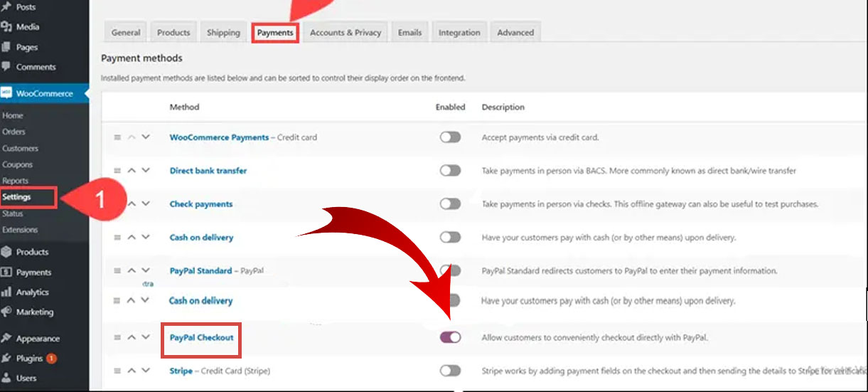
Task: Click the Appearance paintbrush icon
Action: pyautogui.click(x=6, y=339)
